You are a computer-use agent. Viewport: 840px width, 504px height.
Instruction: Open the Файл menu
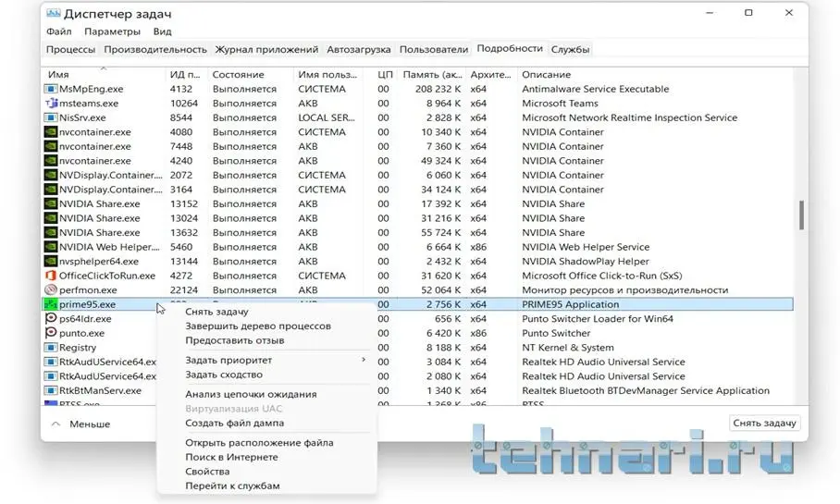tap(59, 31)
